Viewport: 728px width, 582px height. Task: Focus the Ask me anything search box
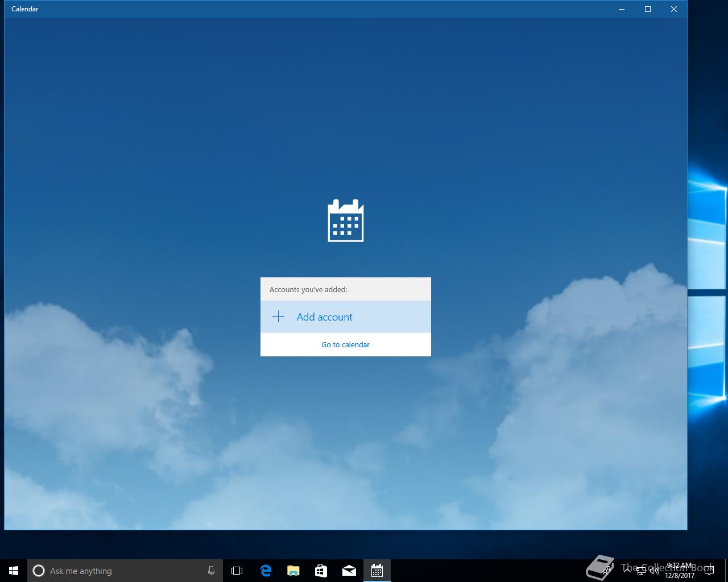pyautogui.click(x=125, y=571)
